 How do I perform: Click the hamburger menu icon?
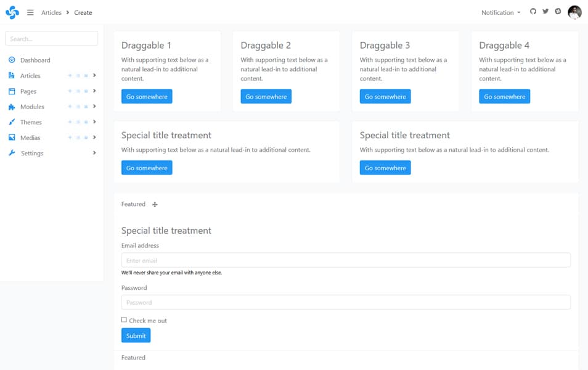30,12
